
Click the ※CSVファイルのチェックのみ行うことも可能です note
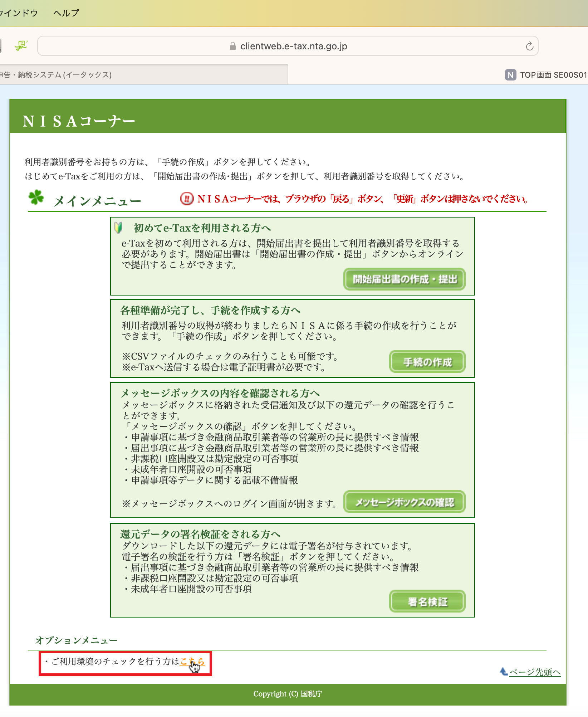230,356
